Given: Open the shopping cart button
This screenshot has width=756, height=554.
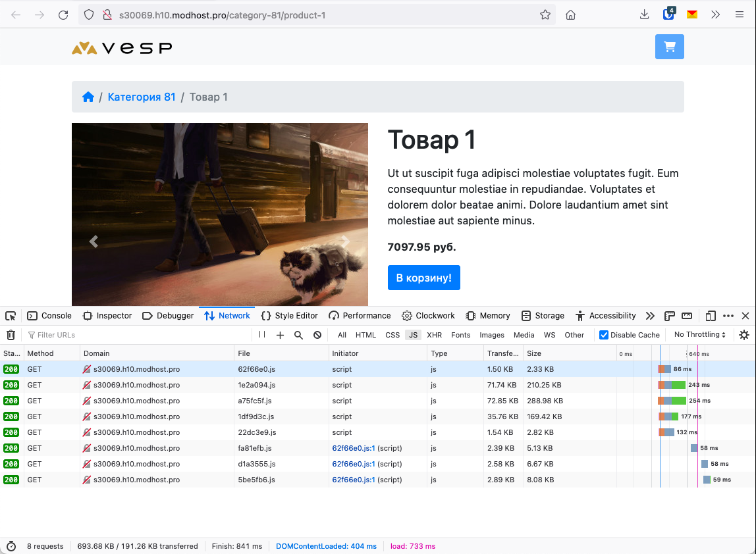Looking at the screenshot, I should [x=669, y=47].
